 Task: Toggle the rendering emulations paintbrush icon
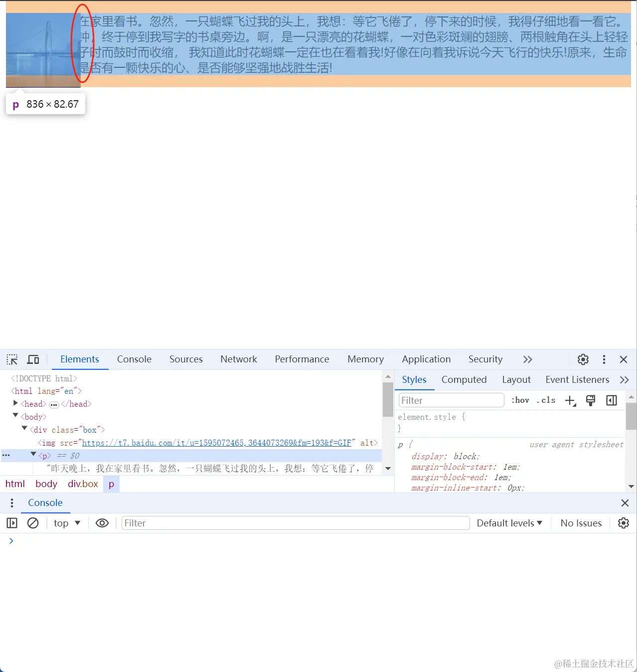[591, 400]
